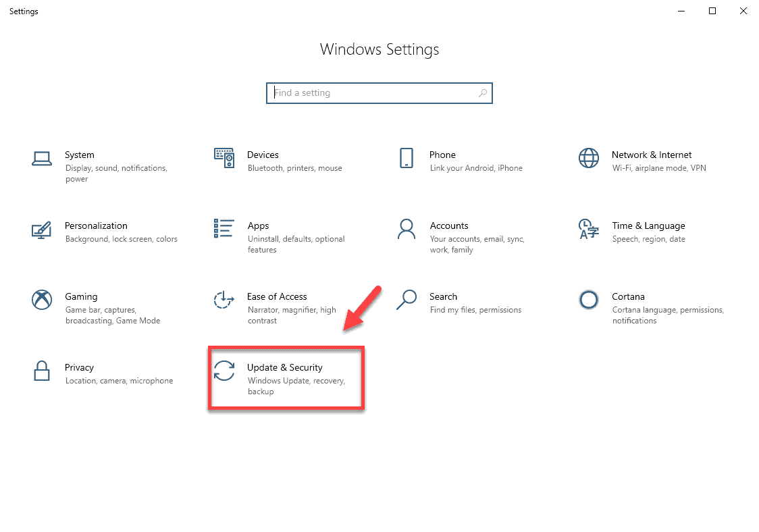The width and height of the screenshot is (759, 532).
Task: Click 'Link your Android, iPhone' text
Action: tap(476, 168)
